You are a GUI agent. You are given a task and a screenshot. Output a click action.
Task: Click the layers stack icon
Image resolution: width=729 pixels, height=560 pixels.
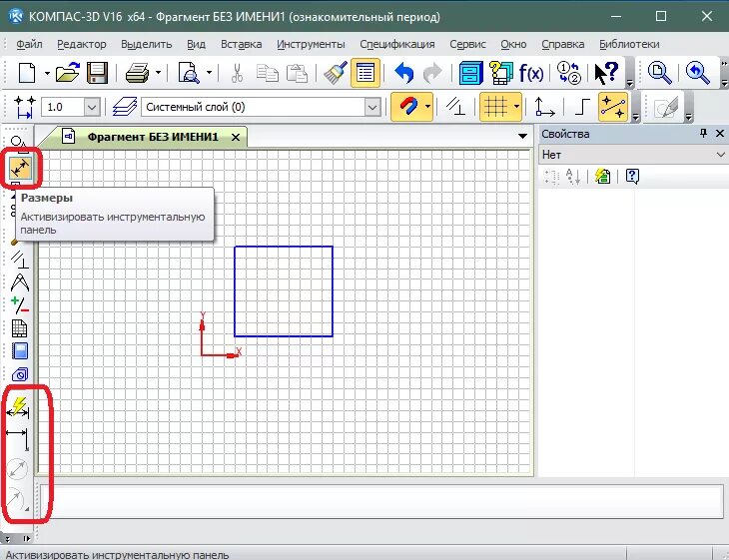pos(125,107)
